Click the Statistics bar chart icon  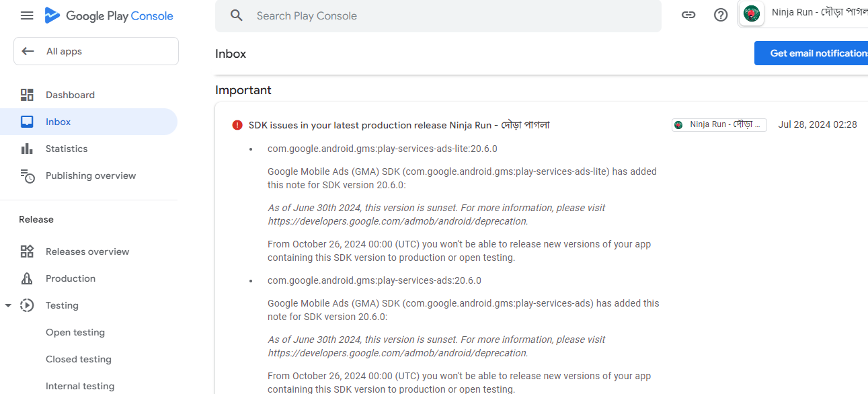(x=27, y=149)
